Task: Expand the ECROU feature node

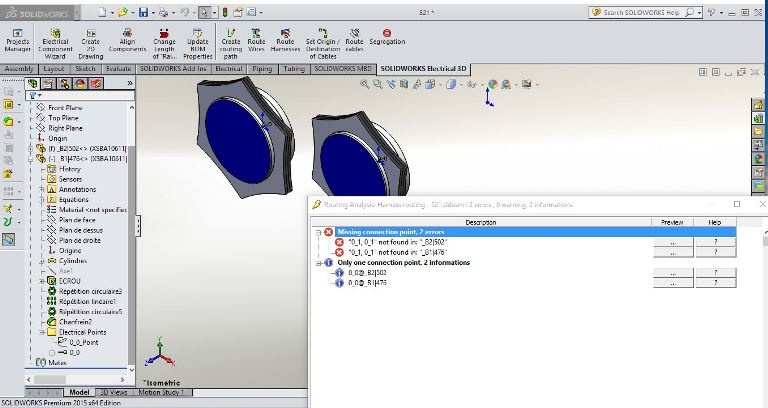Action: pos(42,281)
